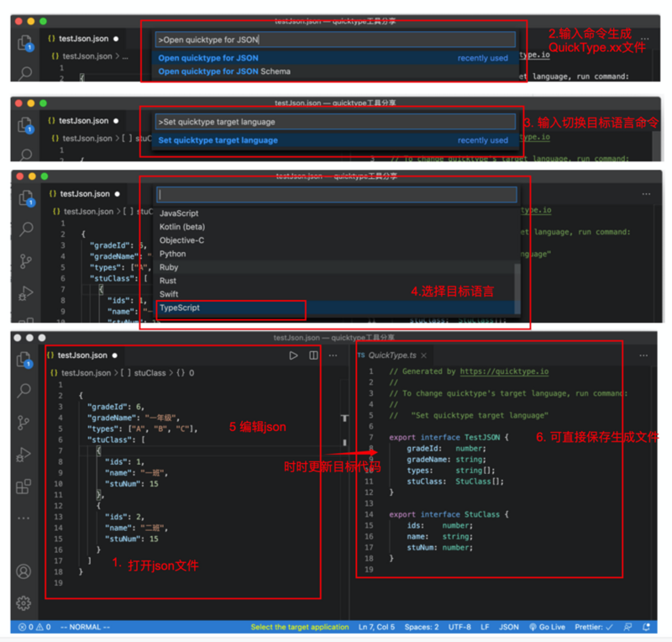The height and width of the screenshot is (642, 672).
Task: Select JavaScript in the language list
Action: (x=336, y=213)
